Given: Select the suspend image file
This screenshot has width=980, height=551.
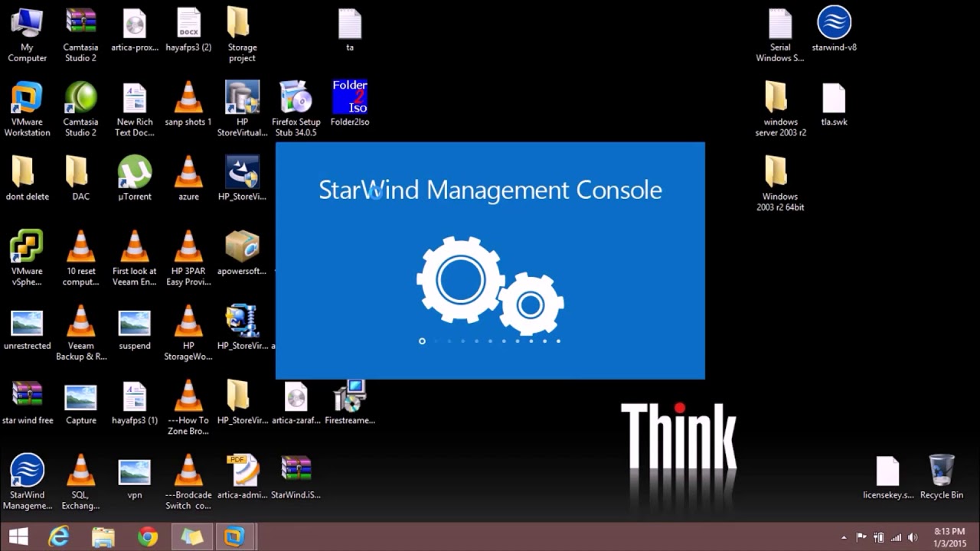Looking at the screenshot, I should (x=135, y=328).
